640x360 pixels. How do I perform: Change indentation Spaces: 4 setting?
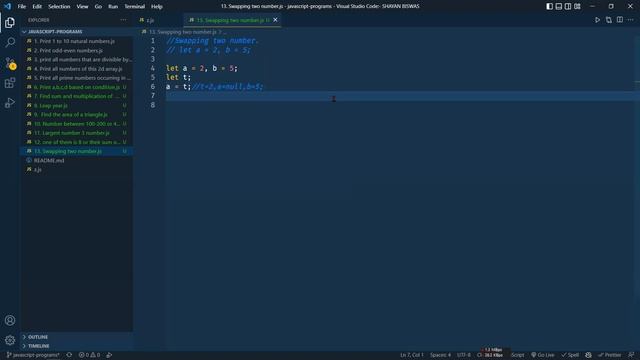click(x=440, y=355)
